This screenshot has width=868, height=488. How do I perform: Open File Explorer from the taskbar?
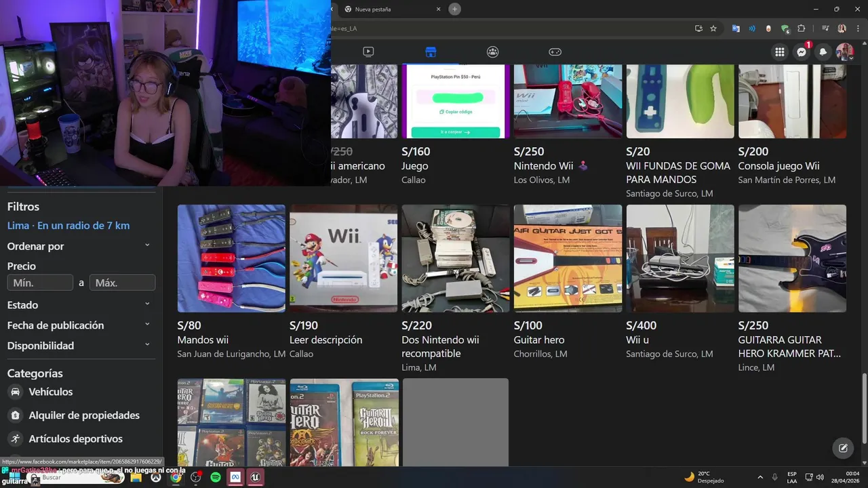[x=136, y=477]
